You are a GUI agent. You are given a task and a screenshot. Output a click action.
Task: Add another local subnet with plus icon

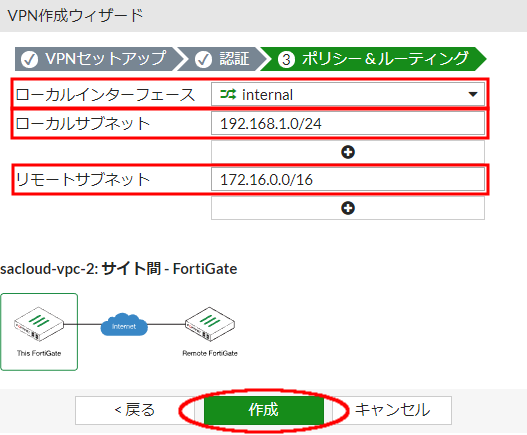tap(348, 152)
